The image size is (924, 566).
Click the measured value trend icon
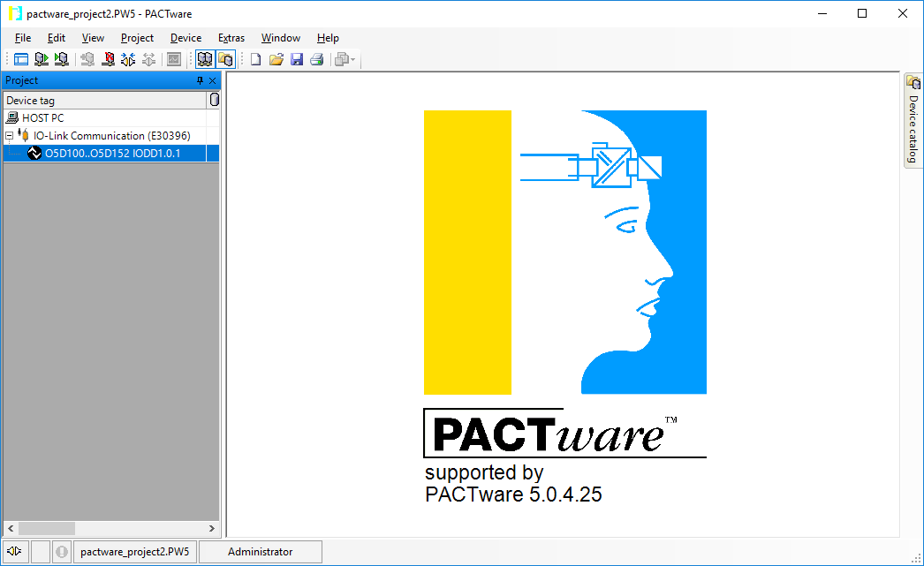tap(174, 59)
